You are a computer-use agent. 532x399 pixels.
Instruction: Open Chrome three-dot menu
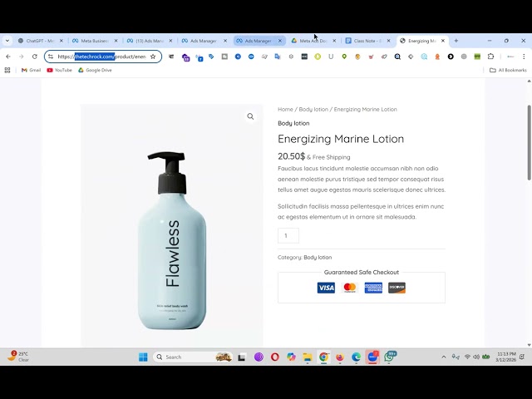click(x=524, y=57)
